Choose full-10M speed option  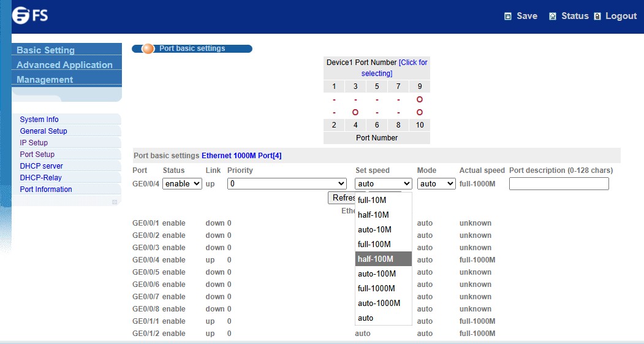point(383,200)
